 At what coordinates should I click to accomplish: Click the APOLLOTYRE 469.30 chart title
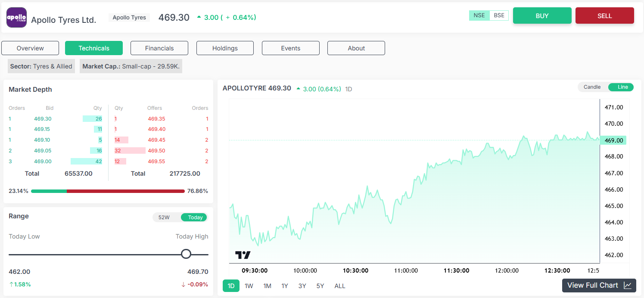tap(257, 88)
